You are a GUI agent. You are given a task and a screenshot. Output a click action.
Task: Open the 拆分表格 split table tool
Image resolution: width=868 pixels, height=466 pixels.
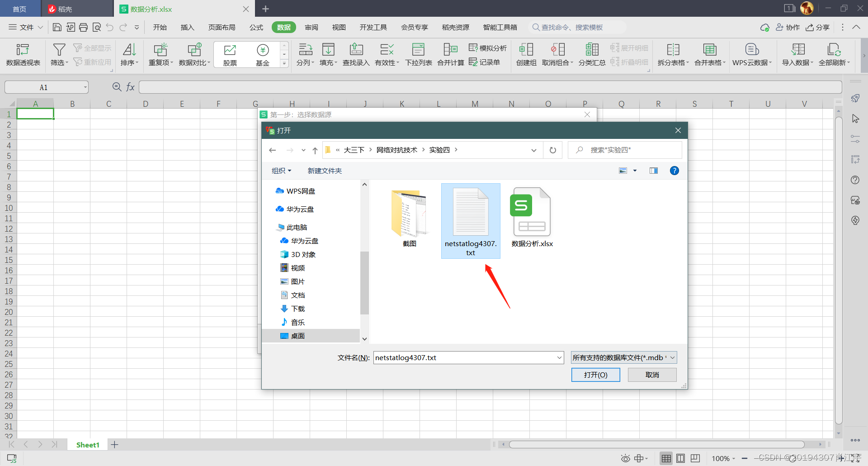(x=673, y=54)
